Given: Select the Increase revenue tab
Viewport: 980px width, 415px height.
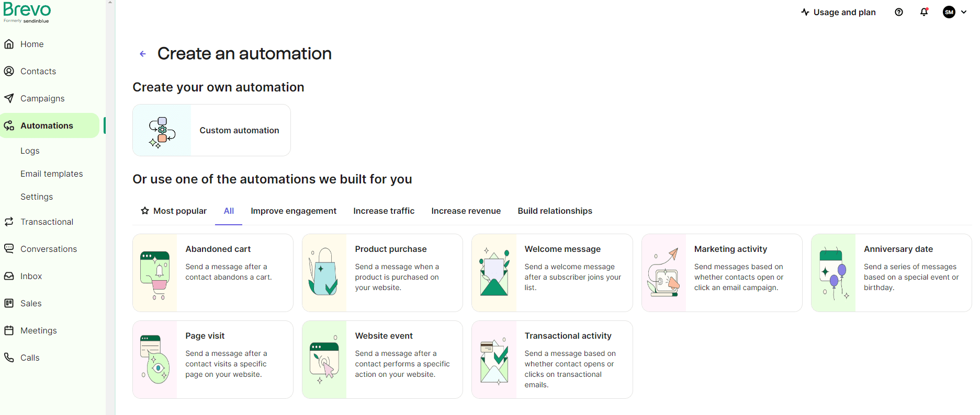Looking at the screenshot, I should (x=466, y=211).
